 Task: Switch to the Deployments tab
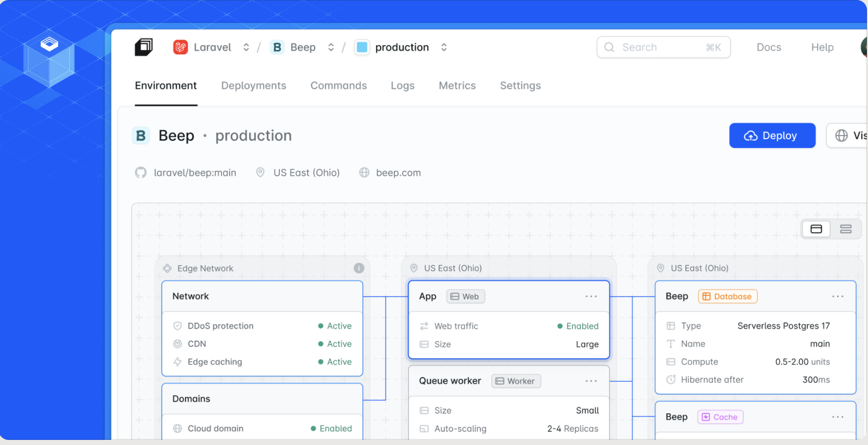point(254,86)
